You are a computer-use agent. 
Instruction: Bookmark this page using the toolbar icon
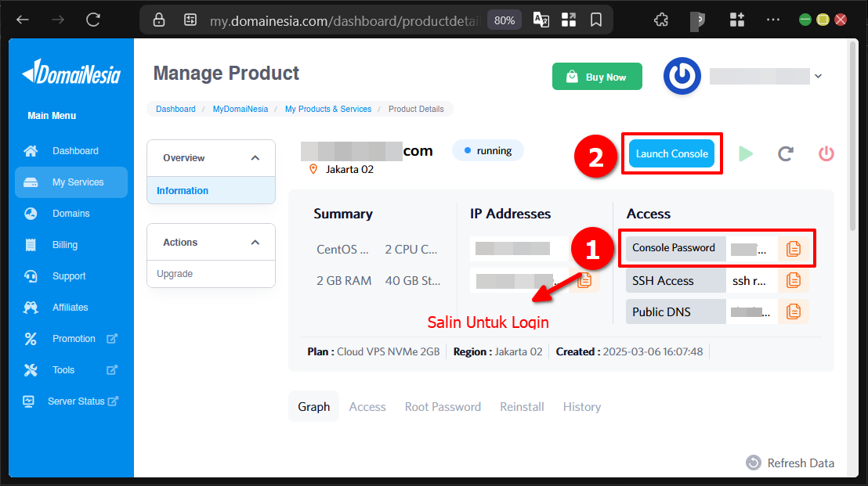(596, 20)
